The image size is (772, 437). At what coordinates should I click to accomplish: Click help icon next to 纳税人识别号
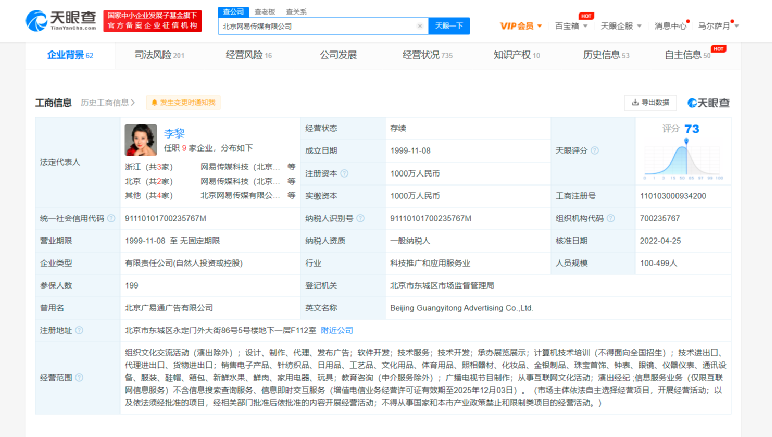pyautogui.click(x=360, y=218)
